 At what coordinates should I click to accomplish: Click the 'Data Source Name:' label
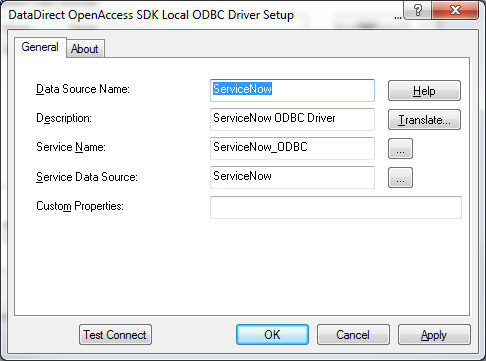click(x=83, y=89)
